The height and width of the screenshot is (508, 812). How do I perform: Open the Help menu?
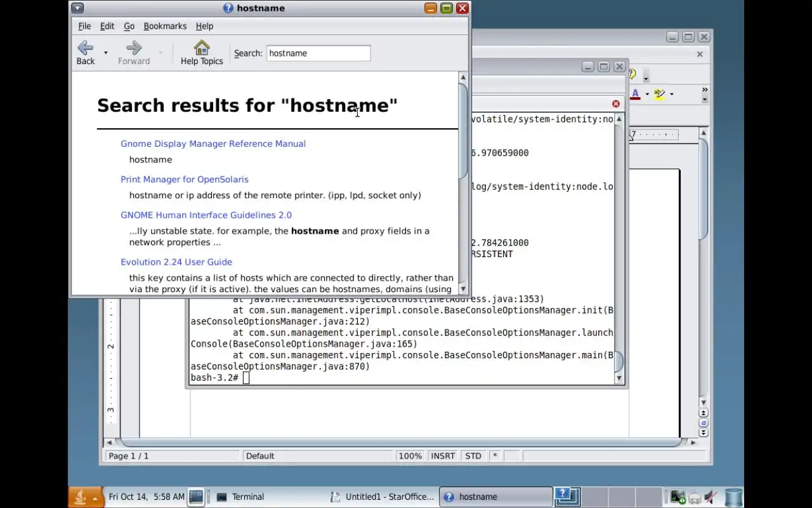[x=204, y=26]
